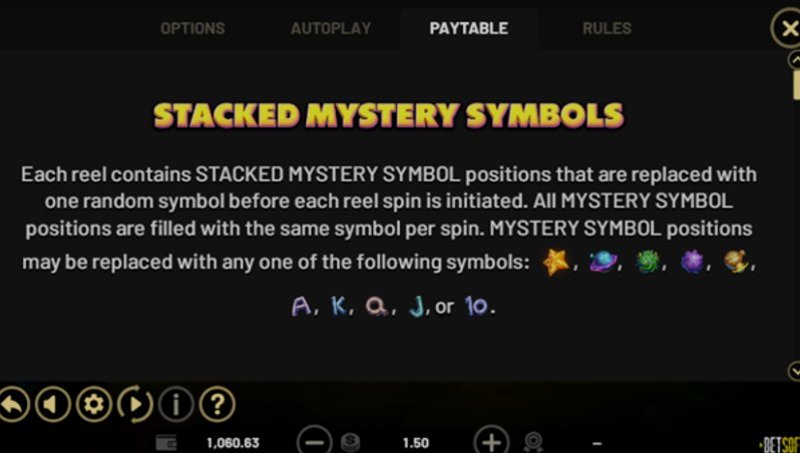Select the Paytable tab
This screenshot has width=800, height=453.
point(469,28)
